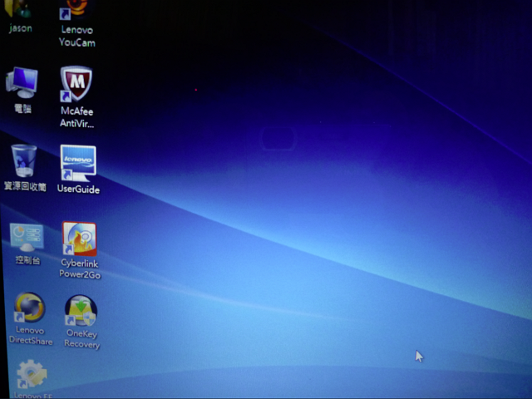Select the Lenovo DirectShare icon
Screen dimensions: 532x399
tap(30, 308)
